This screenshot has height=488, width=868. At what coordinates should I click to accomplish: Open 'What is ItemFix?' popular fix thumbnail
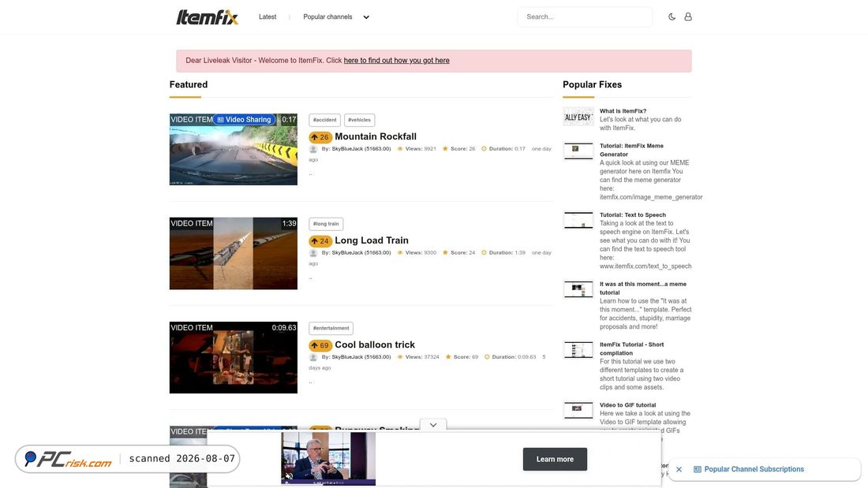pos(578,117)
